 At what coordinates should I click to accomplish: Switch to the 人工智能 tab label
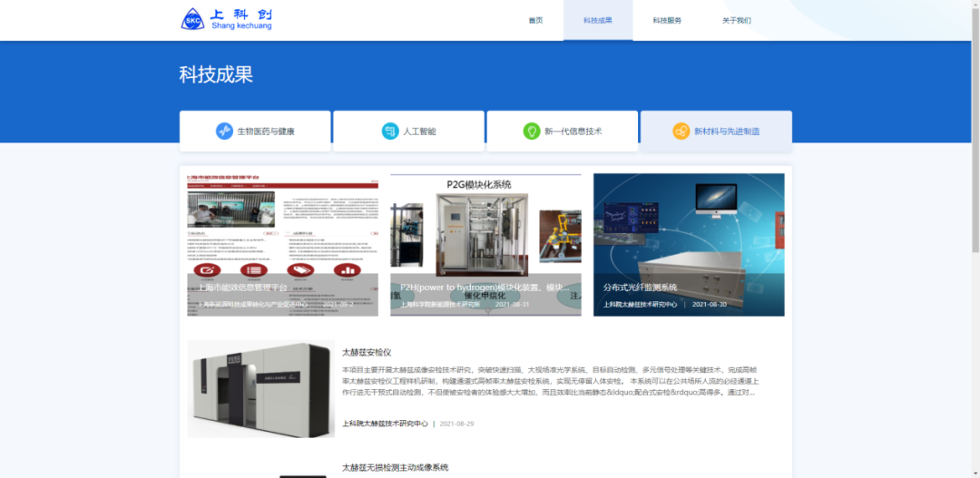point(419,132)
